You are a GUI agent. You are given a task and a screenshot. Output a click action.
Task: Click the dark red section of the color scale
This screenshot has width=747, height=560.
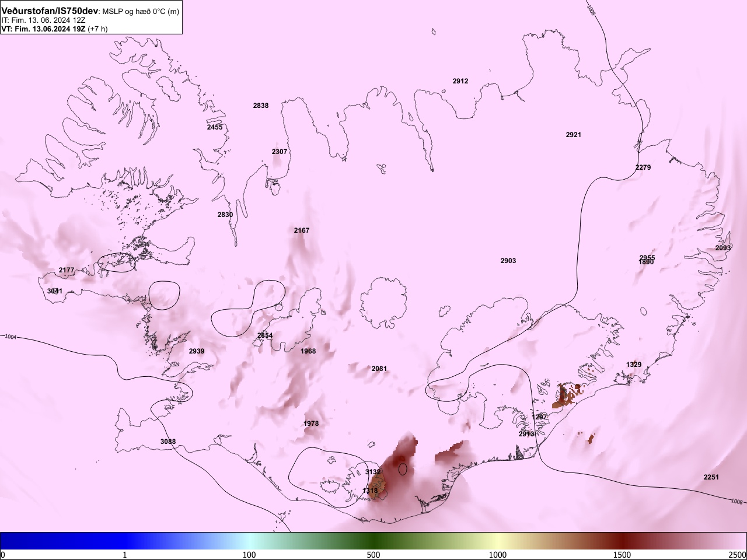tap(622, 541)
